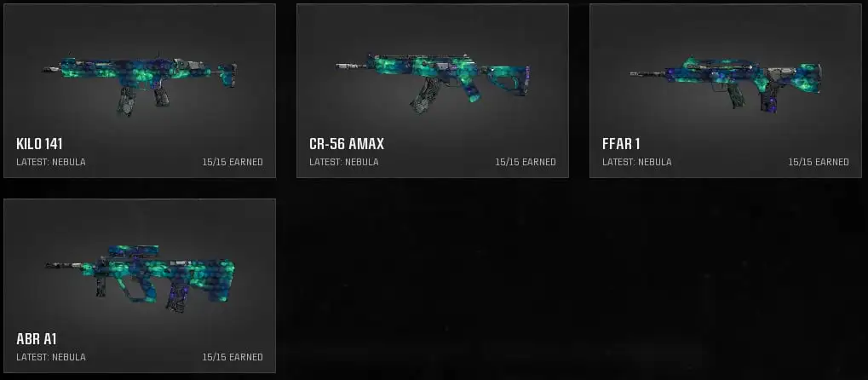View the FFAR 1 card's 15/15 EARNED counter

tap(819, 162)
